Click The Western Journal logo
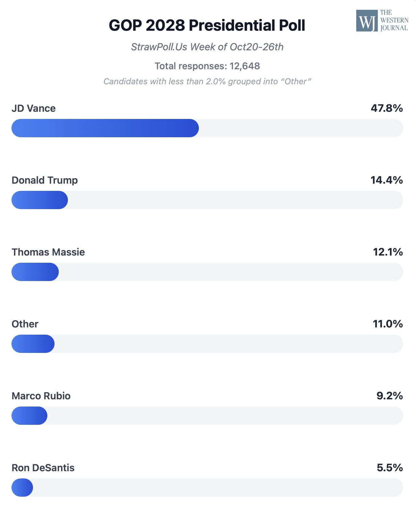This screenshot has width=416, height=532. [x=382, y=21]
